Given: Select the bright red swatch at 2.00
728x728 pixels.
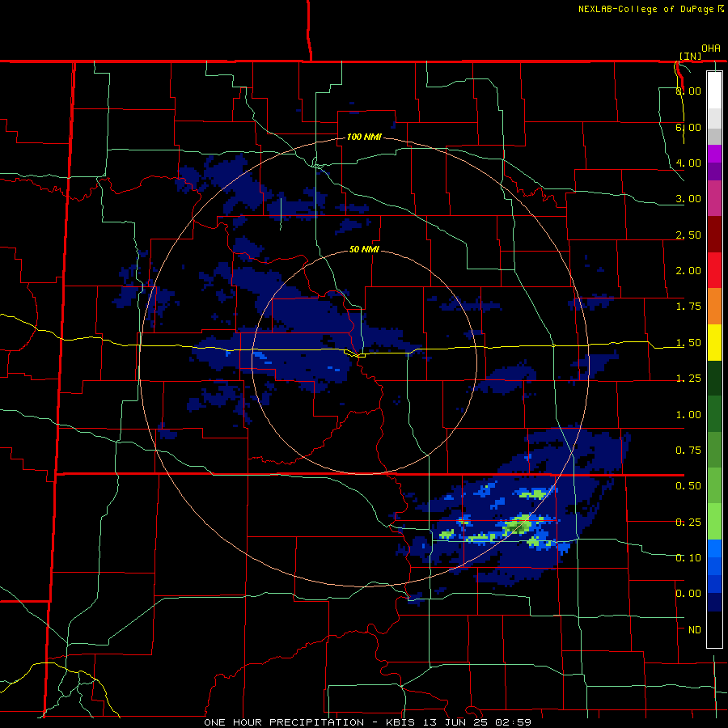Looking at the screenshot, I should point(714,270).
